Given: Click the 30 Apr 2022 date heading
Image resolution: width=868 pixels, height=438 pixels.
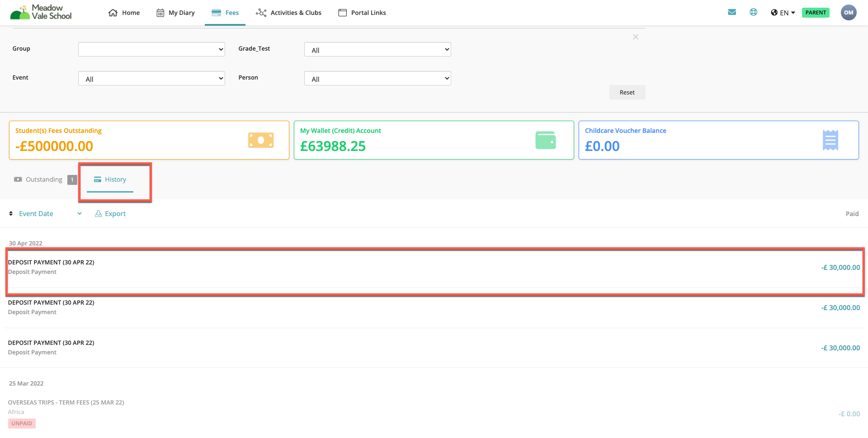Looking at the screenshot, I should point(26,243).
